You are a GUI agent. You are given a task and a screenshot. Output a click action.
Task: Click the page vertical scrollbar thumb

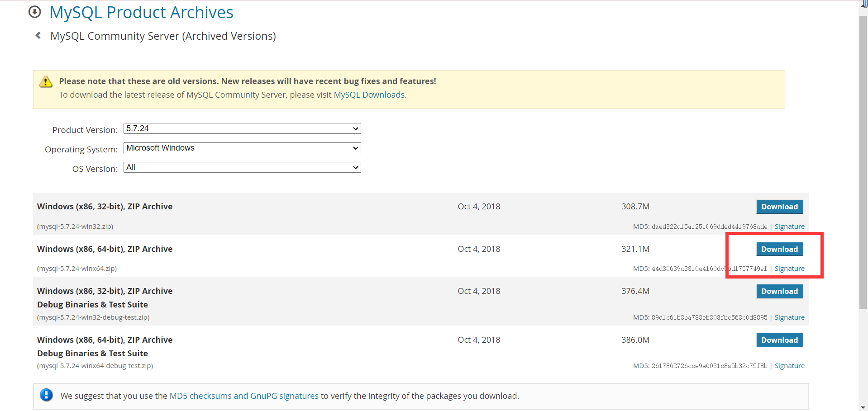863,163
